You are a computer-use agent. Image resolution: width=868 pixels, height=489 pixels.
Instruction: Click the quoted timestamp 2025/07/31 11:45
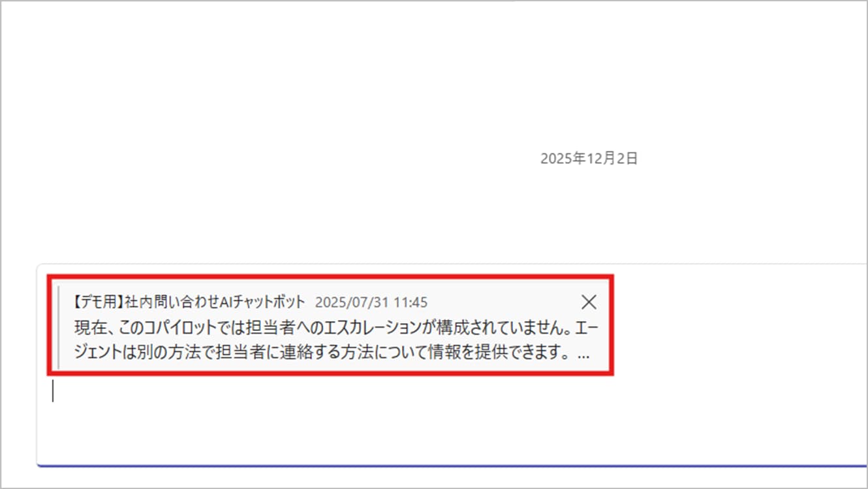pyautogui.click(x=371, y=302)
